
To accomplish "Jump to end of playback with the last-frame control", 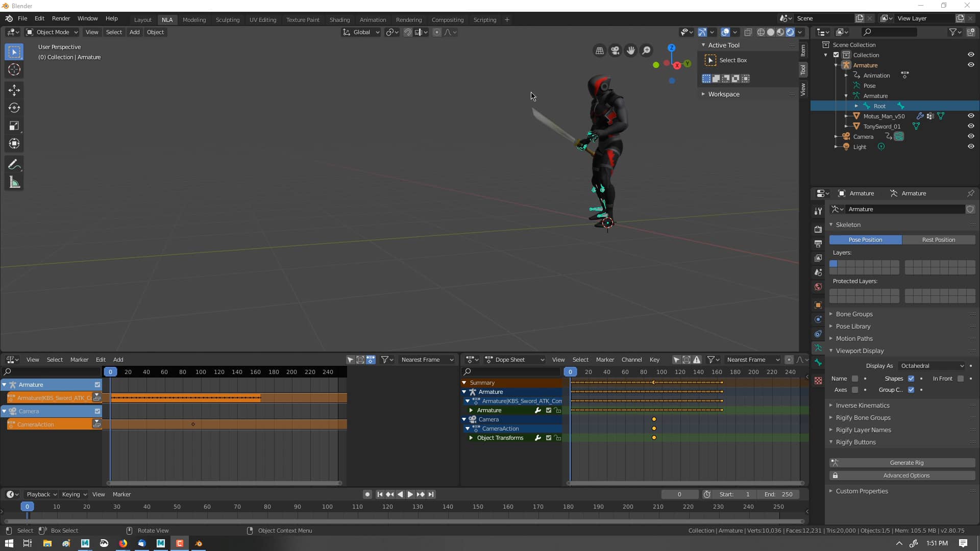I will click(x=431, y=494).
